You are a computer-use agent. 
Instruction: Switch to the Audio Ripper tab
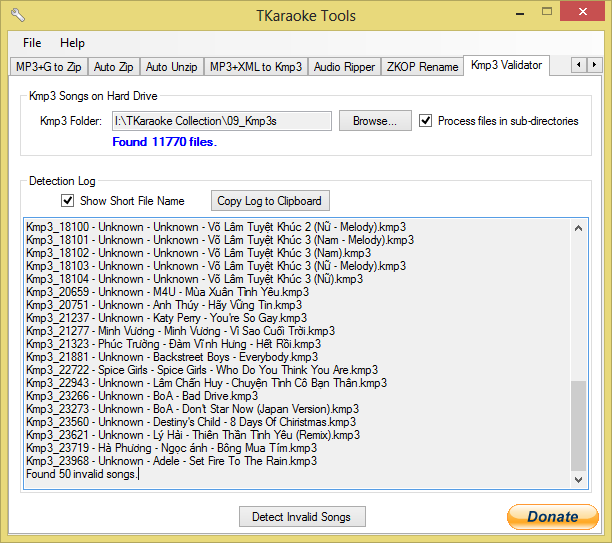click(344, 67)
